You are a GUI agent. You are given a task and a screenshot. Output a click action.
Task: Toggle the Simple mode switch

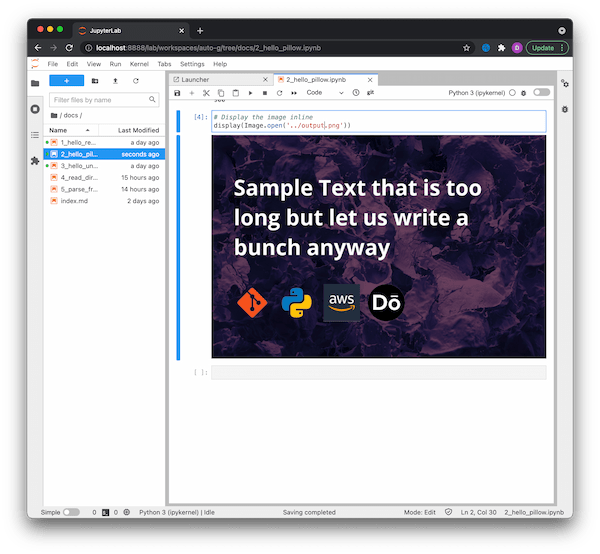tap(70, 512)
